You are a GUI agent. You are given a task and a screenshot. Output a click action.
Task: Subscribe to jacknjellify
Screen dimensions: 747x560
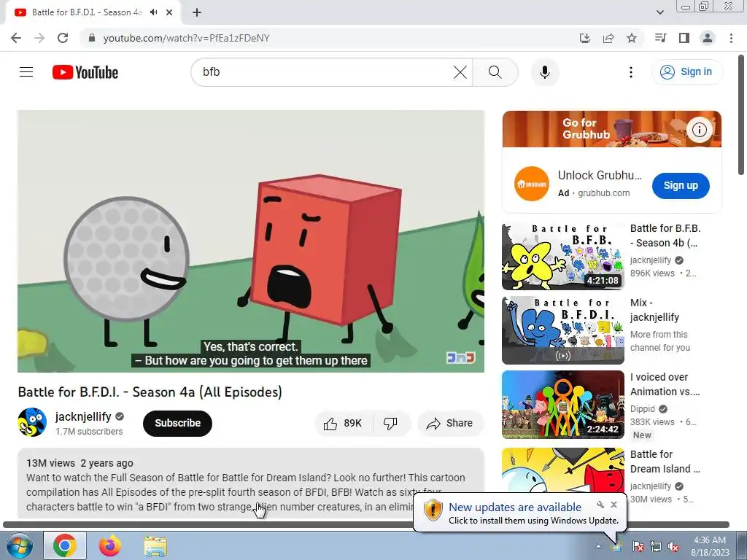tap(177, 423)
